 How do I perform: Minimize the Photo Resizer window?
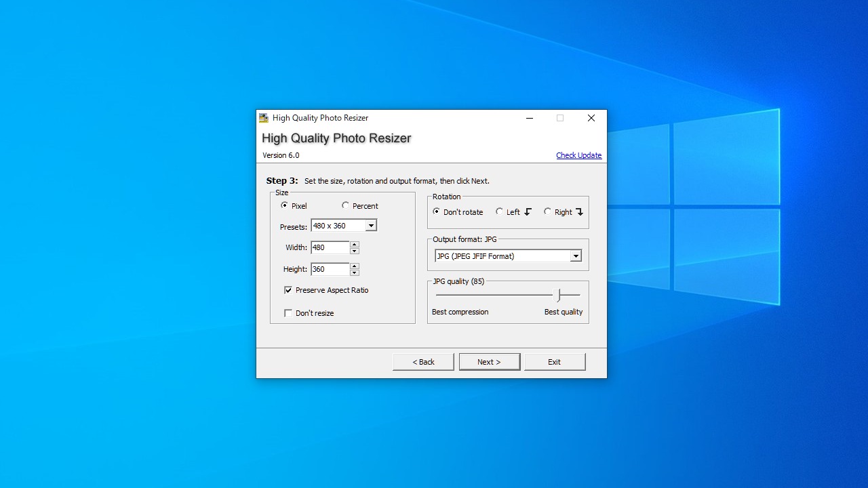(529, 118)
